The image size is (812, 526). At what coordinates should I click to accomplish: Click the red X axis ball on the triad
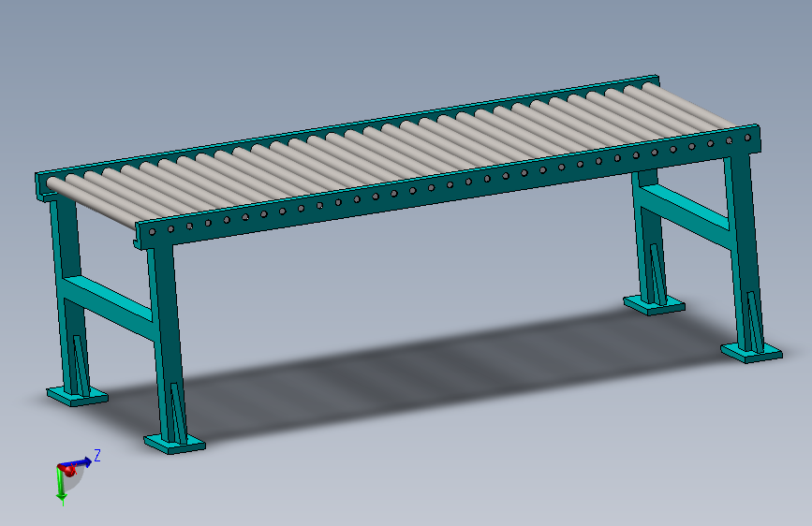click(x=69, y=471)
